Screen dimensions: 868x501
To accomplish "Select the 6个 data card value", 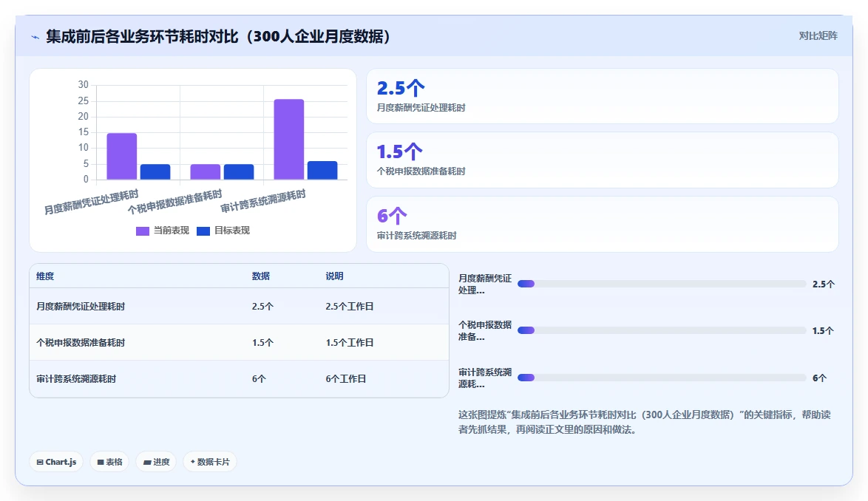I will coord(392,216).
